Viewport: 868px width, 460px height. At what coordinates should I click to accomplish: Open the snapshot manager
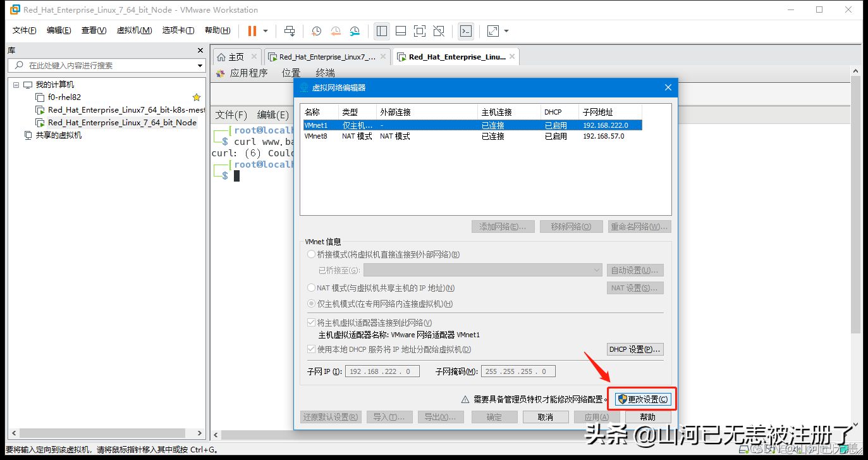(x=355, y=30)
